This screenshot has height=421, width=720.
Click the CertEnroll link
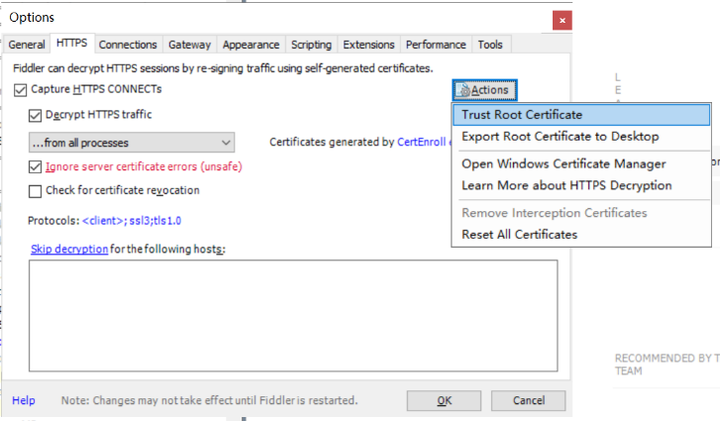[422, 142]
